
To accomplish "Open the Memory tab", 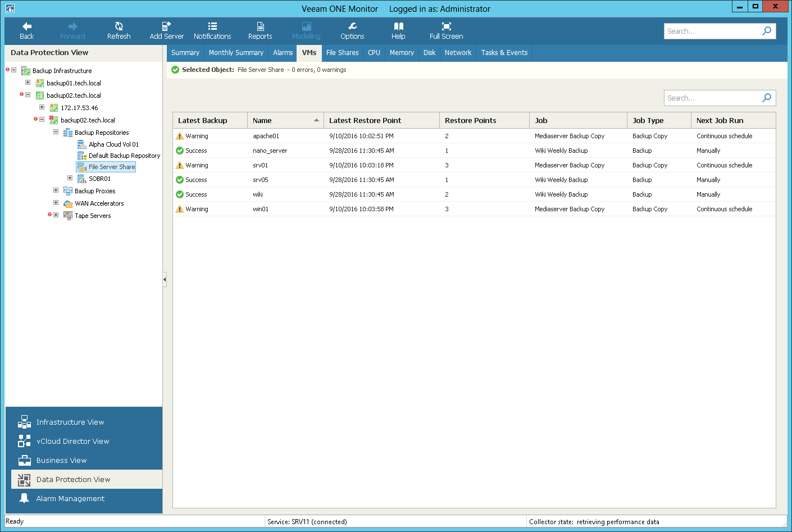I will [x=402, y=53].
